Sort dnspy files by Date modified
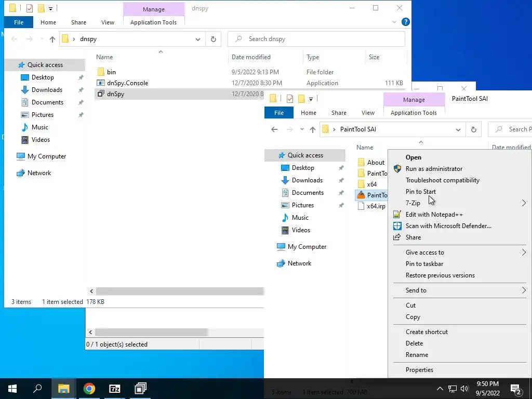 click(x=251, y=57)
